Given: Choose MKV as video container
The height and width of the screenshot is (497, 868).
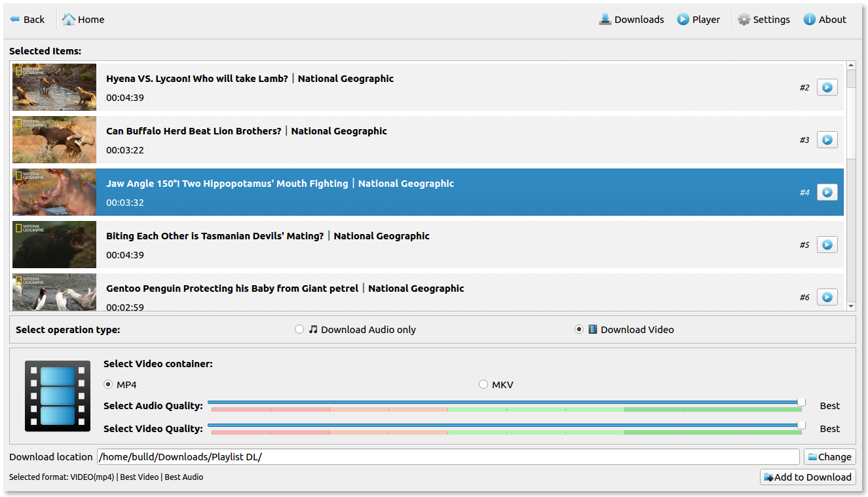Looking at the screenshot, I should (x=483, y=385).
